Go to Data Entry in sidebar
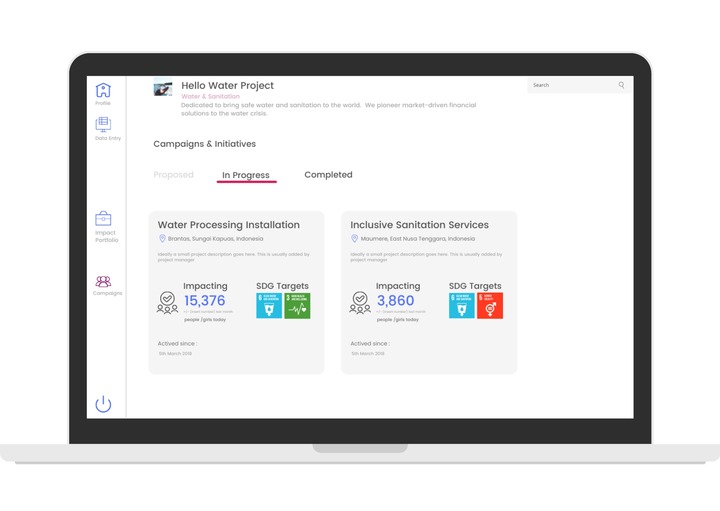Viewport: 720px width, 511px height. 103,124
